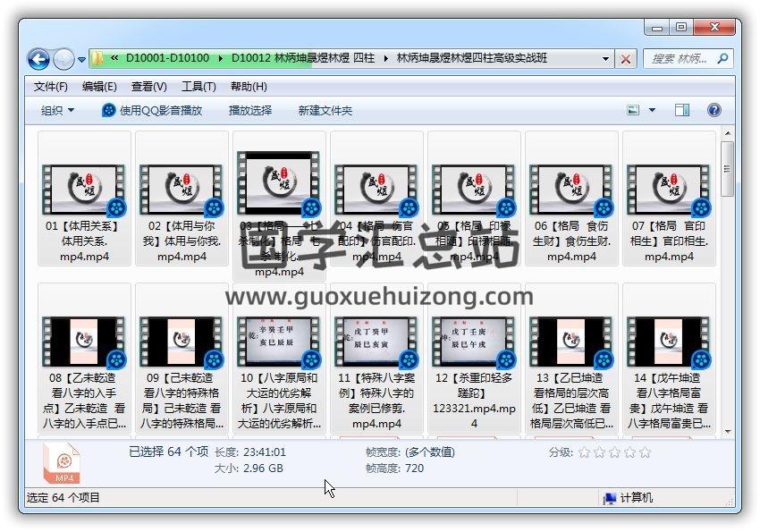Open the 帮助(H) menu

click(249, 87)
